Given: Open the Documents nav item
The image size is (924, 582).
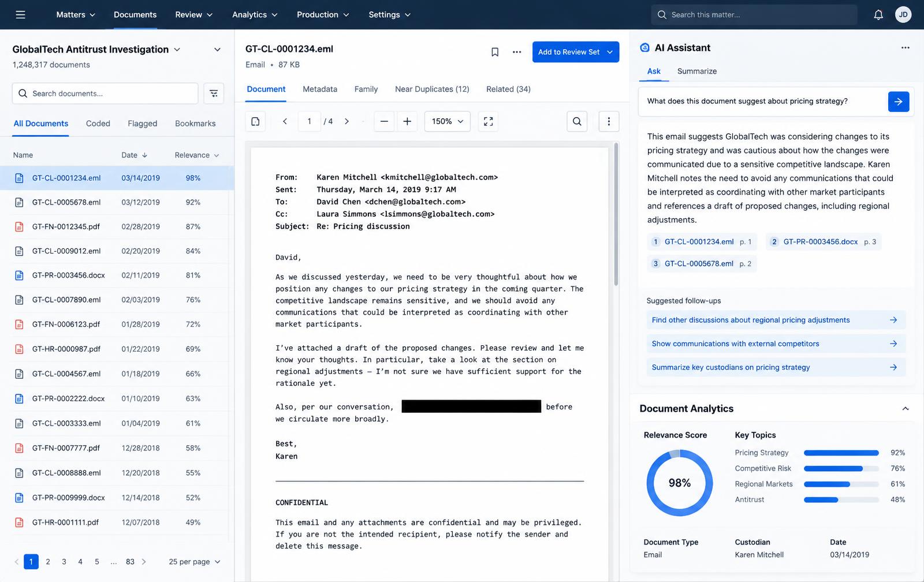Looking at the screenshot, I should click(x=135, y=14).
